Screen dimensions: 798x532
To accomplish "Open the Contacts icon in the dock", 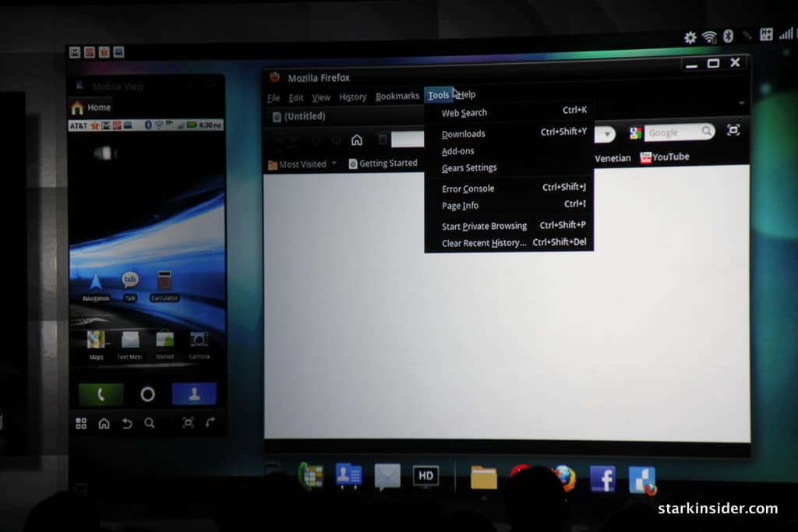I will [x=348, y=476].
